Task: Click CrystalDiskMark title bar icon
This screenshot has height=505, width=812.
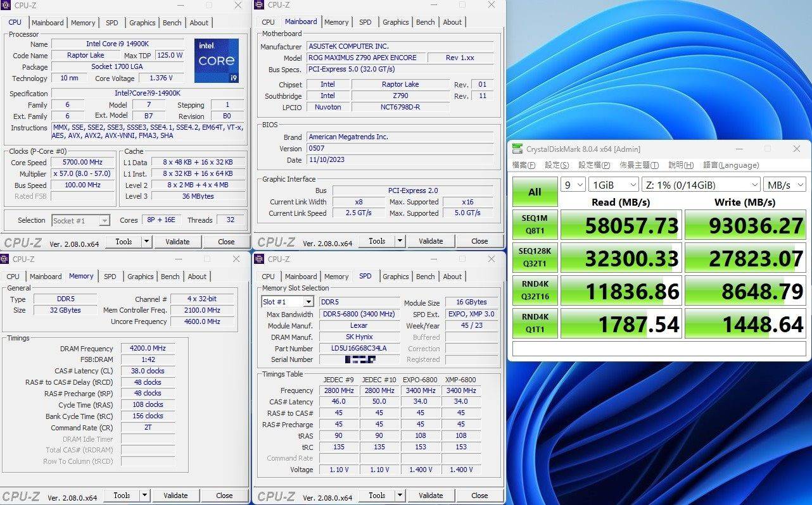Action: point(517,149)
